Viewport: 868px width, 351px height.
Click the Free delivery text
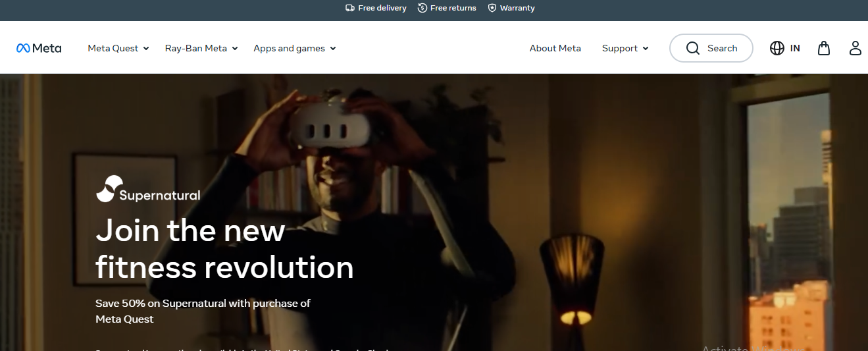point(382,8)
